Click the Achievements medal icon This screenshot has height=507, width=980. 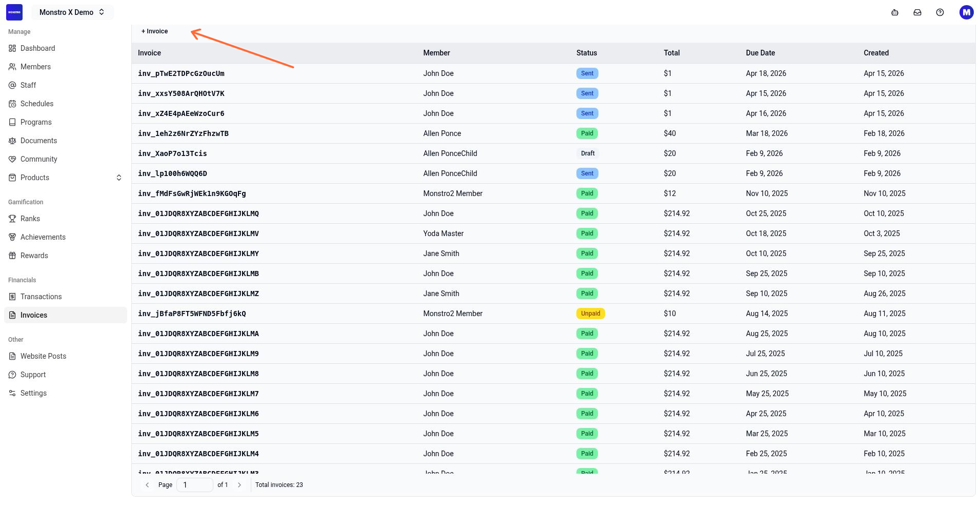[x=12, y=237]
